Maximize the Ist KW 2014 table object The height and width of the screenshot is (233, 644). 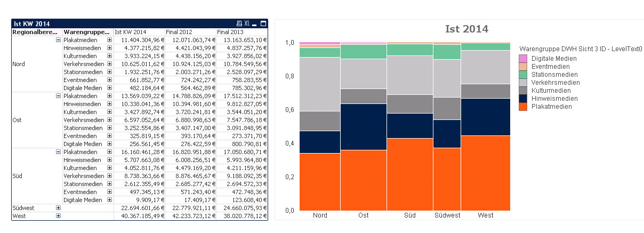point(262,23)
